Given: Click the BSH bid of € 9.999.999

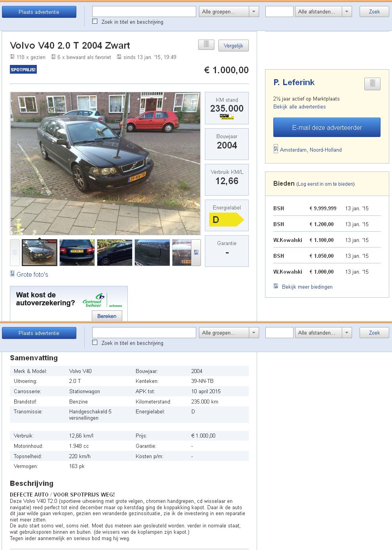Looking at the screenshot, I should [x=327, y=208].
